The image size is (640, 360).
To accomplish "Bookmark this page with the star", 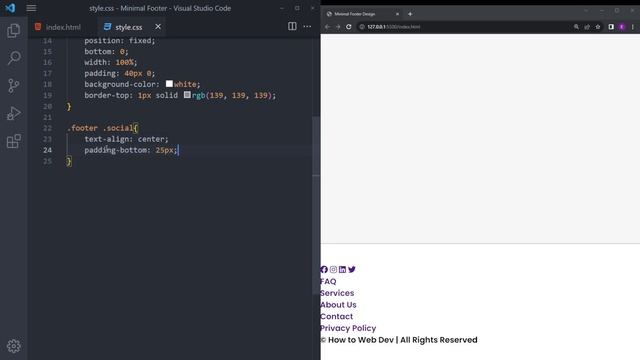I will (x=598, y=27).
